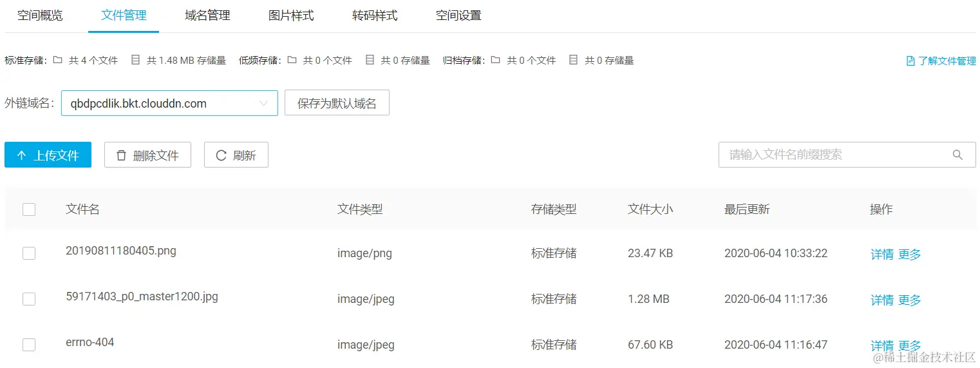This screenshot has width=980, height=368.
Task: Select the 文件管理 tab
Action: pyautogui.click(x=124, y=15)
